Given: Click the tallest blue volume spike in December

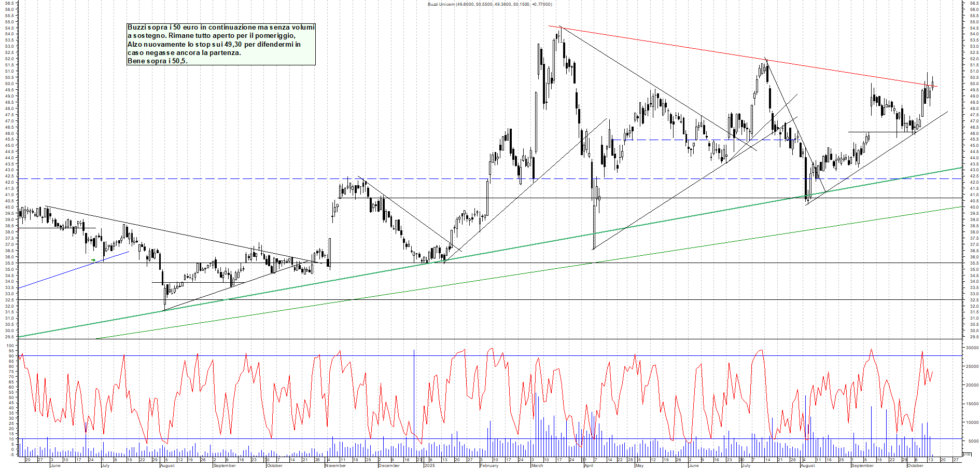Looking at the screenshot, I should (414, 394).
